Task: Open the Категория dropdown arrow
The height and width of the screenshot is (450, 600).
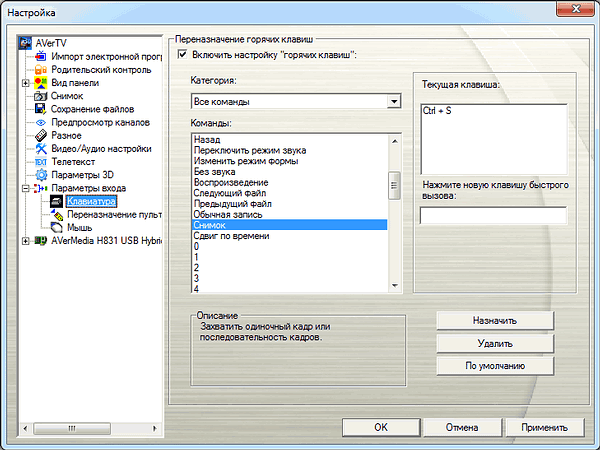Action: click(393, 102)
